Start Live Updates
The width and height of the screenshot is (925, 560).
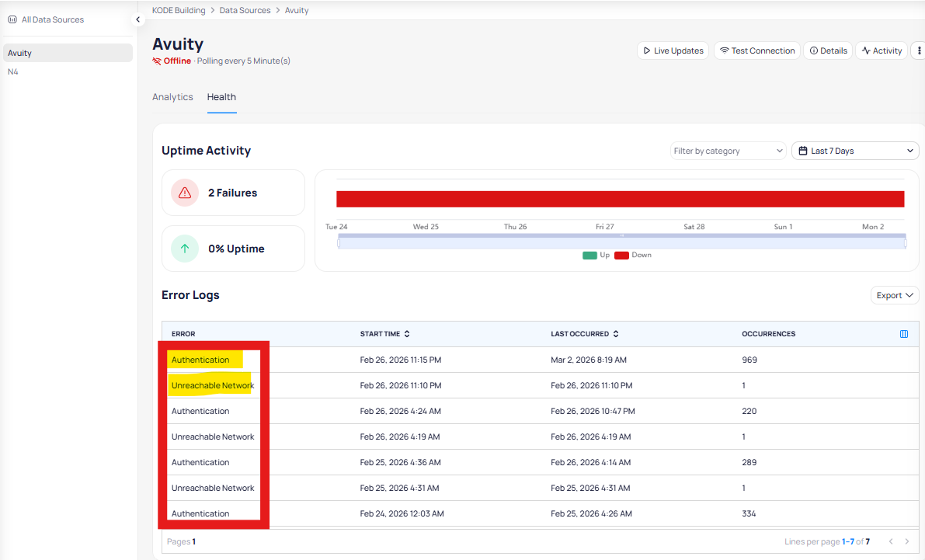click(x=673, y=50)
